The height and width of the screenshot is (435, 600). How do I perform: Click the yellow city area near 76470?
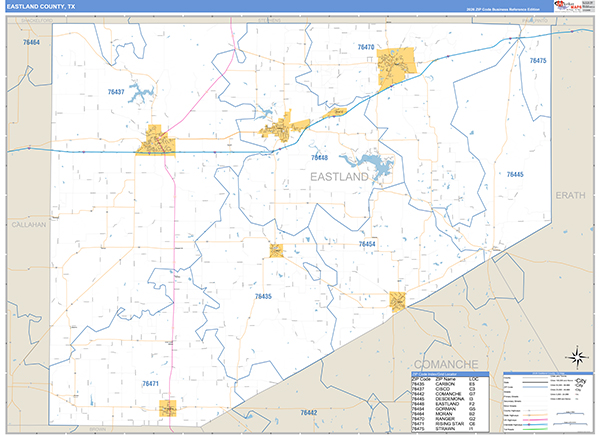[395, 67]
